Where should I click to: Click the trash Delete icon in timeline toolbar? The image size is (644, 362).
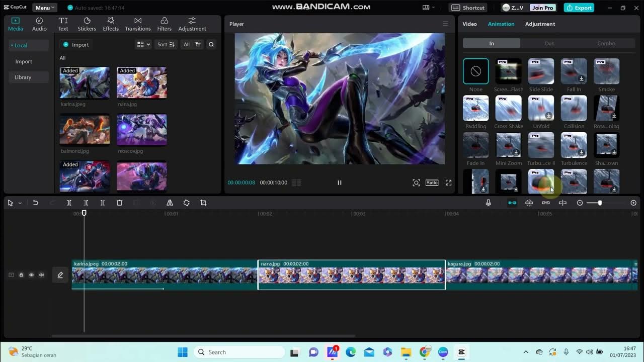(119, 203)
